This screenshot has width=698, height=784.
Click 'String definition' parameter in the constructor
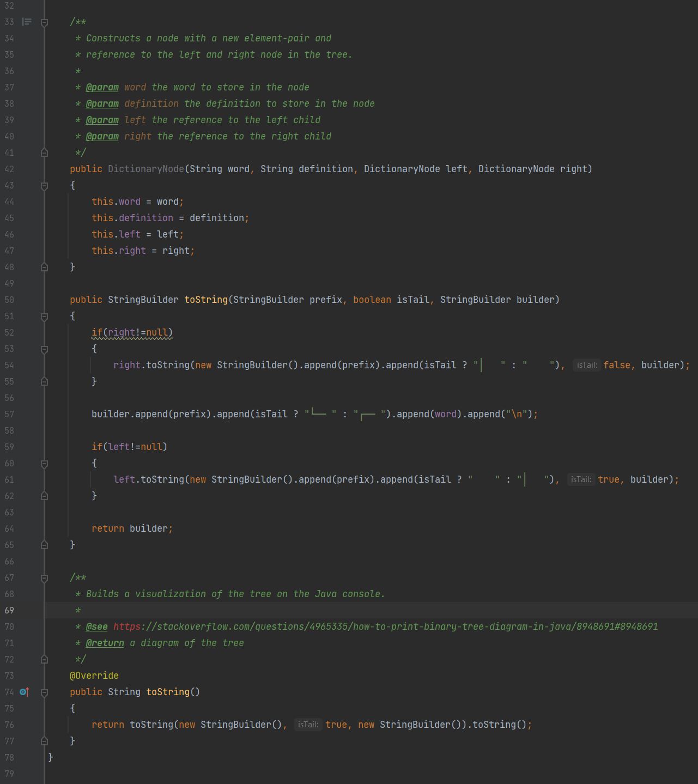tap(307, 169)
